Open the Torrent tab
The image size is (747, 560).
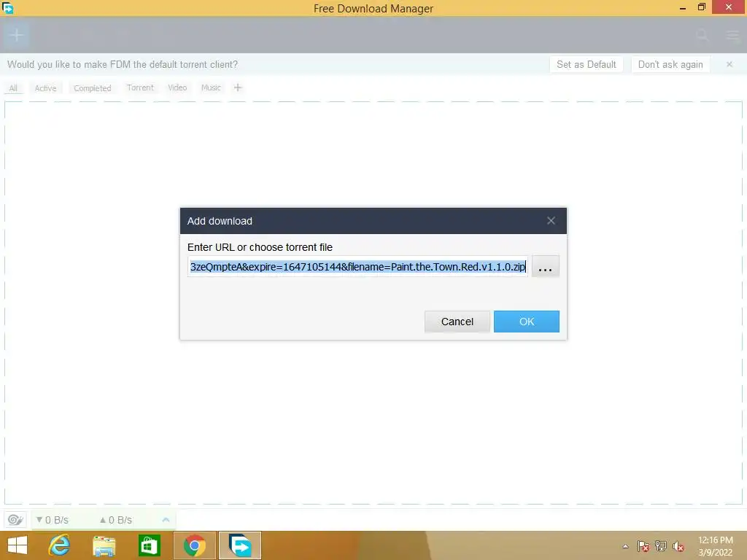click(140, 87)
